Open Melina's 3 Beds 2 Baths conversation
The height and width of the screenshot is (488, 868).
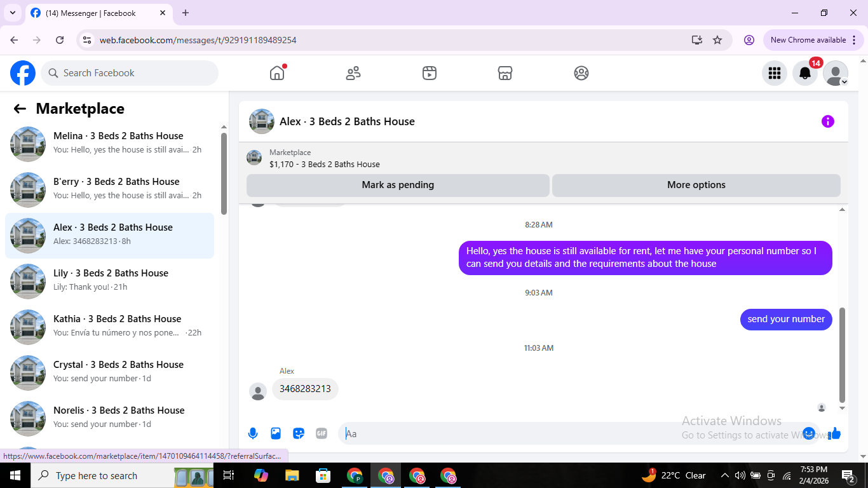pos(109,144)
